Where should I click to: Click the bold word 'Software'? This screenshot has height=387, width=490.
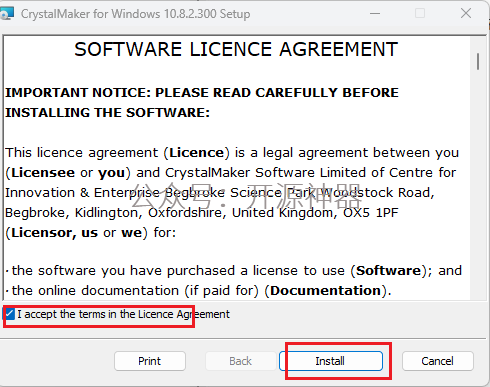[388, 271]
